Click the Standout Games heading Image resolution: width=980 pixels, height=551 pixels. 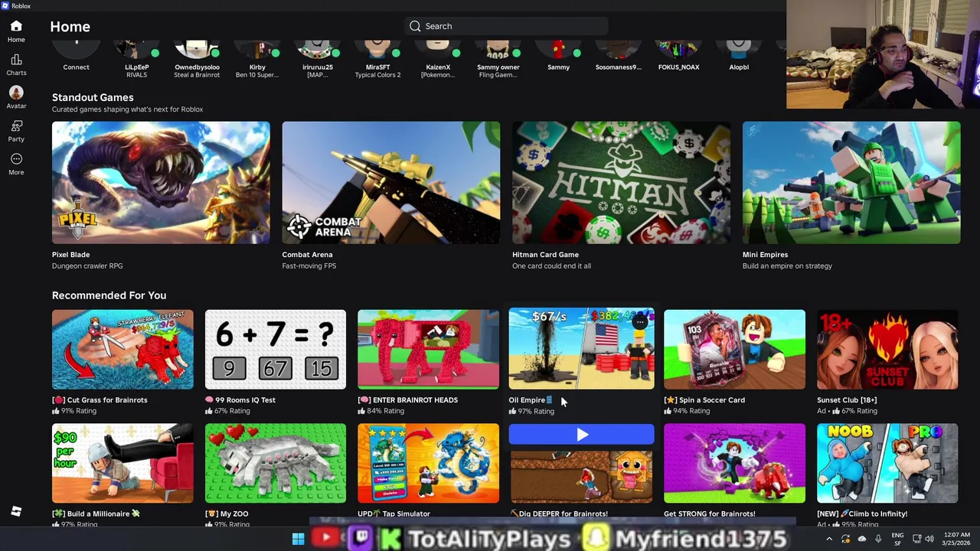click(x=93, y=97)
